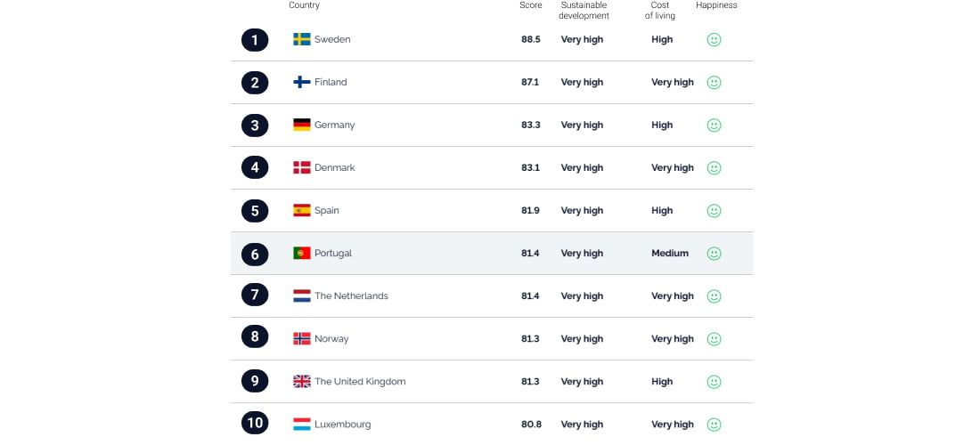The height and width of the screenshot is (445, 980).
Task: Click the Portugal flag icon
Action: pos(302,253)
